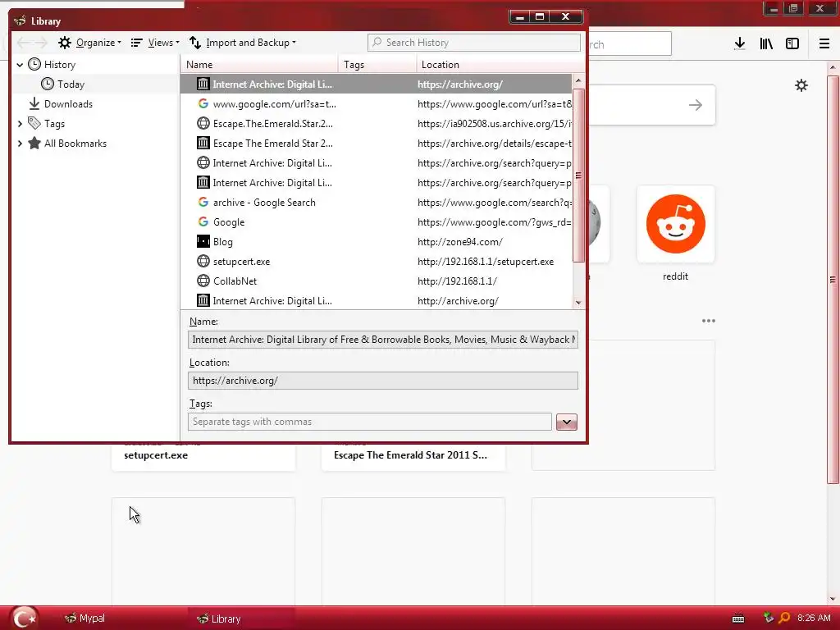
Task: Open Mypal downloads toolbar button
Action: pos(740,44)
